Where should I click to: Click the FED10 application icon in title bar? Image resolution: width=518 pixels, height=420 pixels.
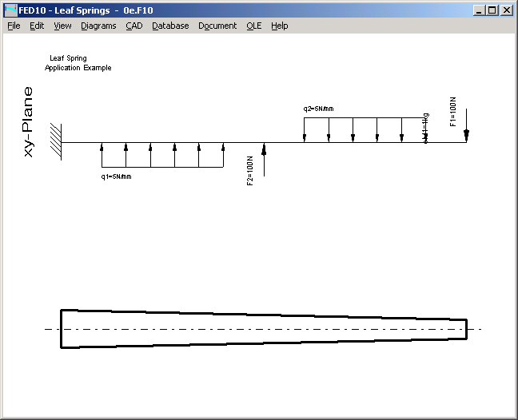pos(10,10)
